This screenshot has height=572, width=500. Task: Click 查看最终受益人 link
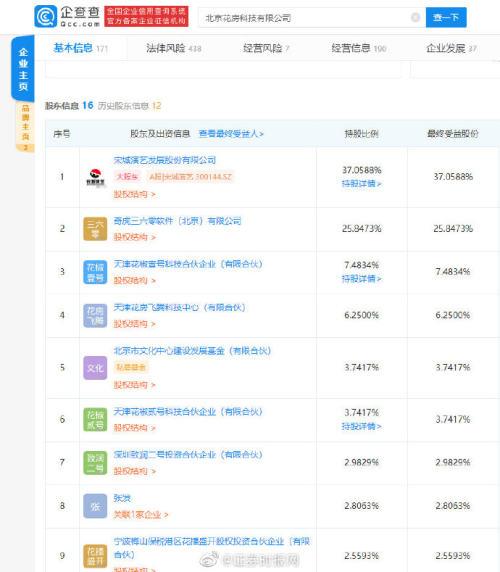point(231,134)
